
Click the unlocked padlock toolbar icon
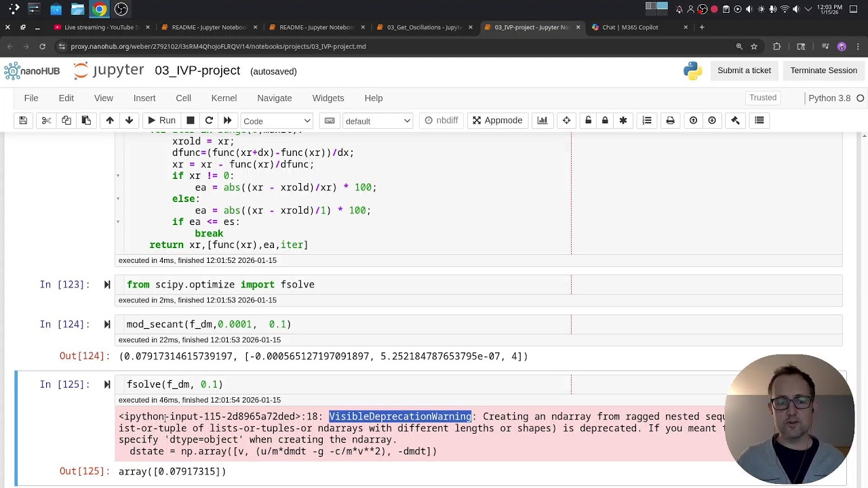(588, 121)
